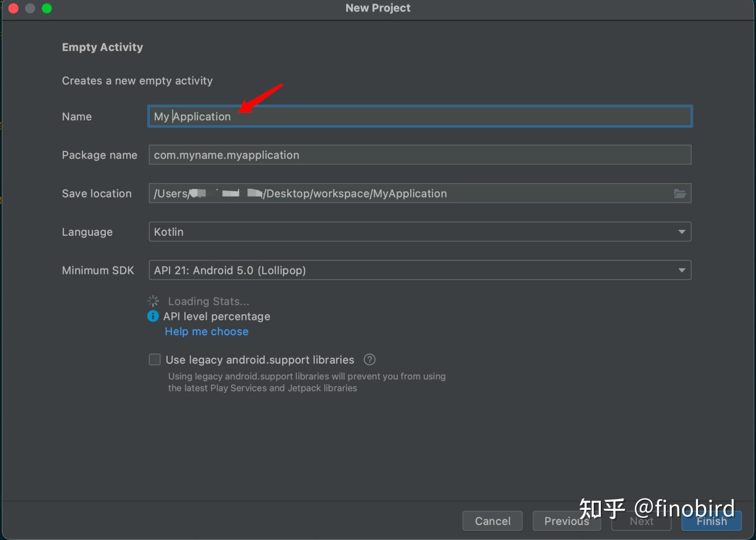Screen dimensions: 756x540
Task: Click the Creates a new empty activity text
Action: tap(137, 81)
